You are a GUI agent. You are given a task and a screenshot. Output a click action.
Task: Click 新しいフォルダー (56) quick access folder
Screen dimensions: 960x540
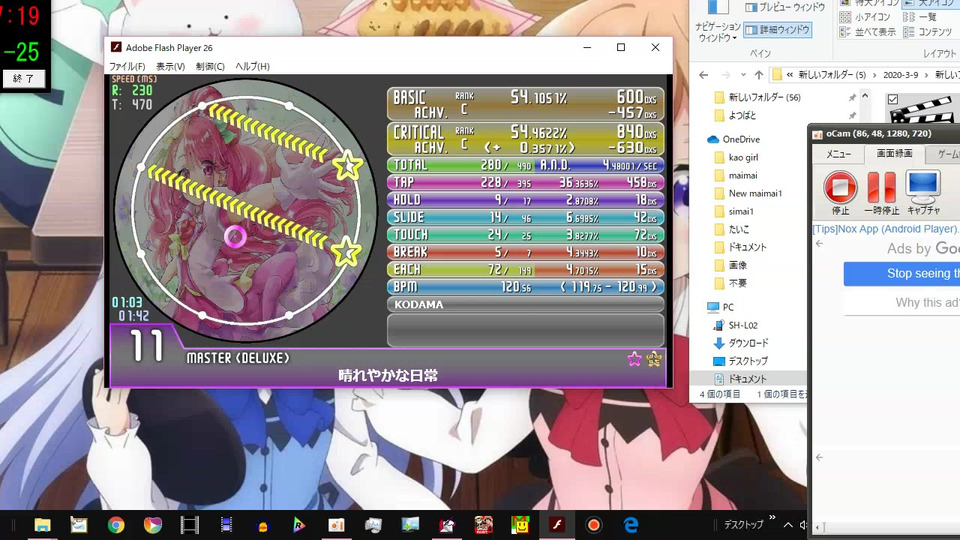click(758, 97)
